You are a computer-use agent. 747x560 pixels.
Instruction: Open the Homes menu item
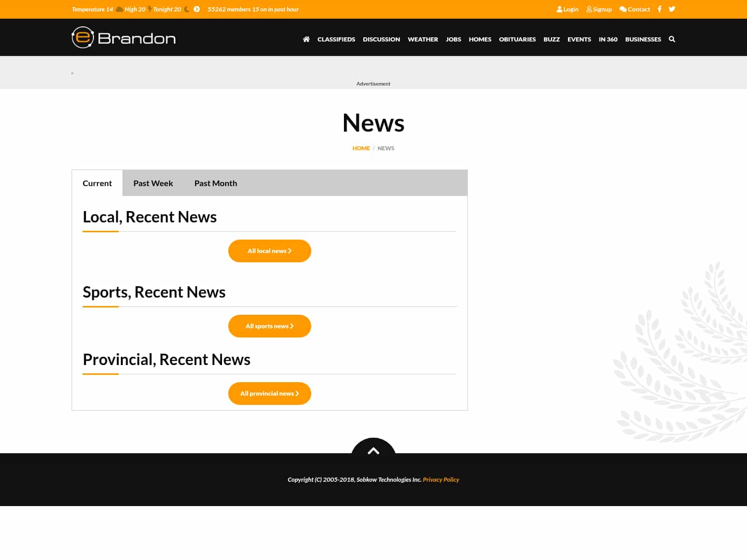click(480, 39)
